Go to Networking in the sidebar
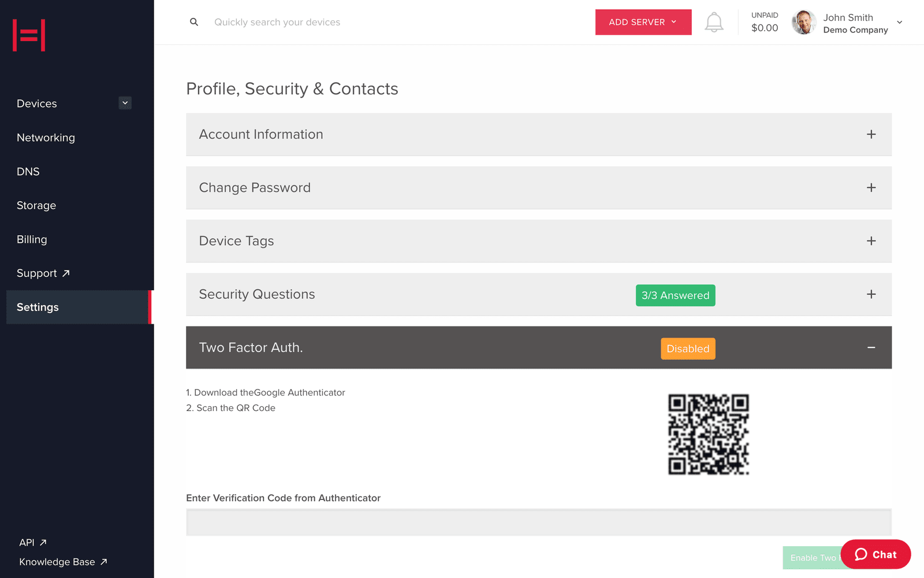 tap(46, 138)
